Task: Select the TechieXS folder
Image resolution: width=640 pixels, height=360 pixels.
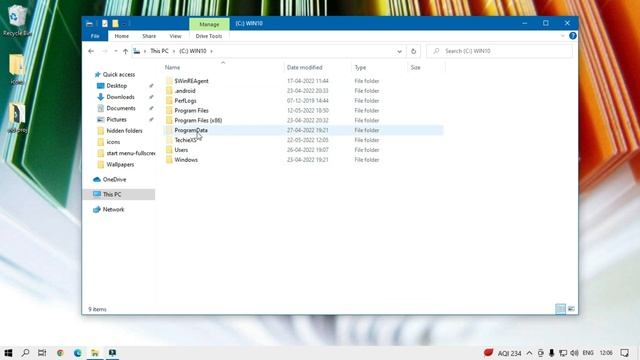Action: [185, 140]
